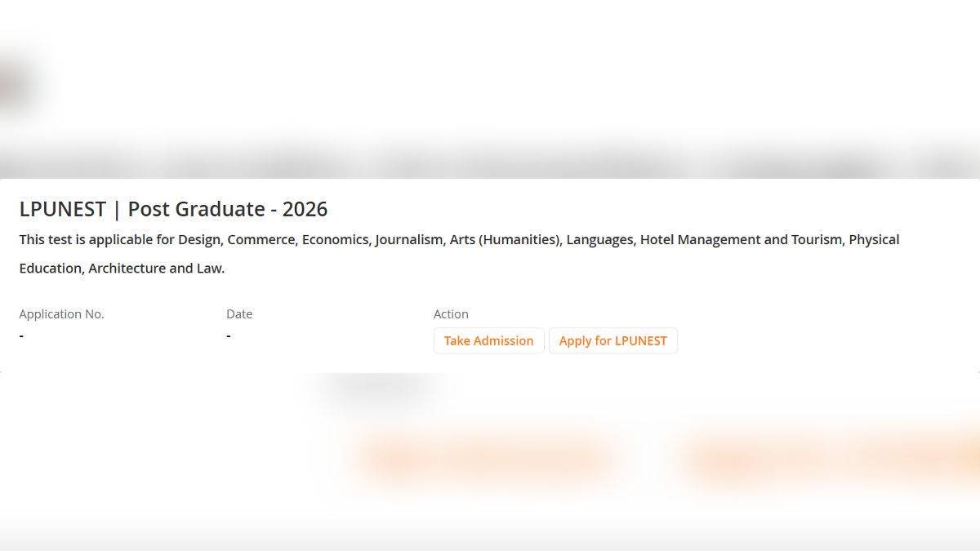
Task: Click the Action column label
Action: 451,313
